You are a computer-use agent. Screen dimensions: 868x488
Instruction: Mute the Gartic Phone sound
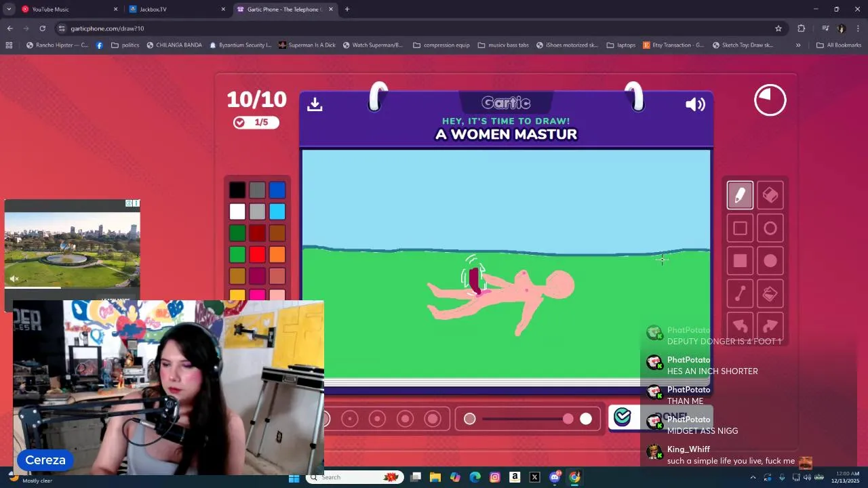(695, 104)
